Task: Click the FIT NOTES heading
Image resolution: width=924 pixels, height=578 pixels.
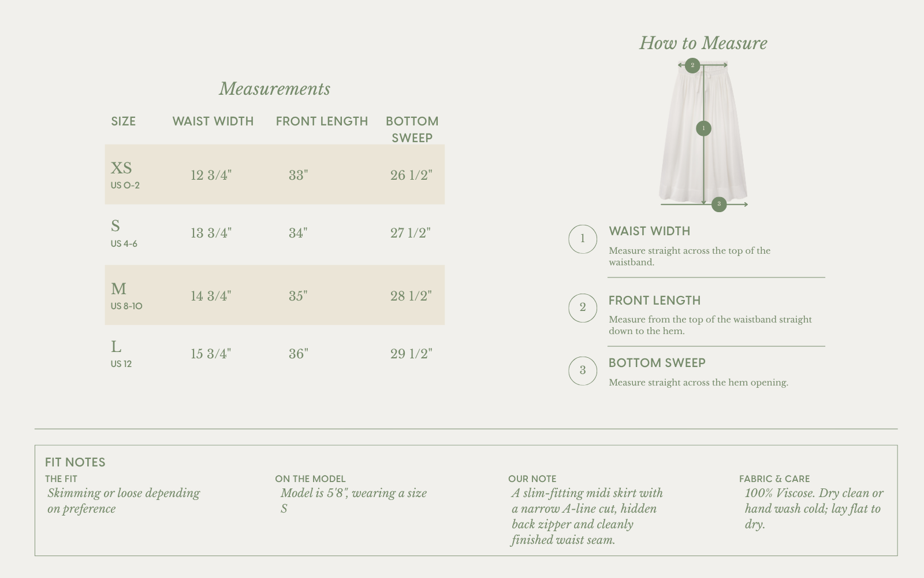Action: 75,462
